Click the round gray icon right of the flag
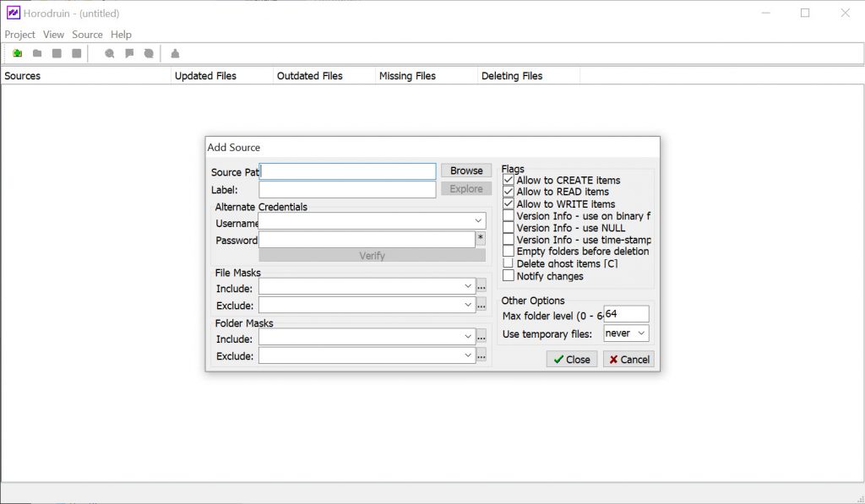 tap(149, 53)
